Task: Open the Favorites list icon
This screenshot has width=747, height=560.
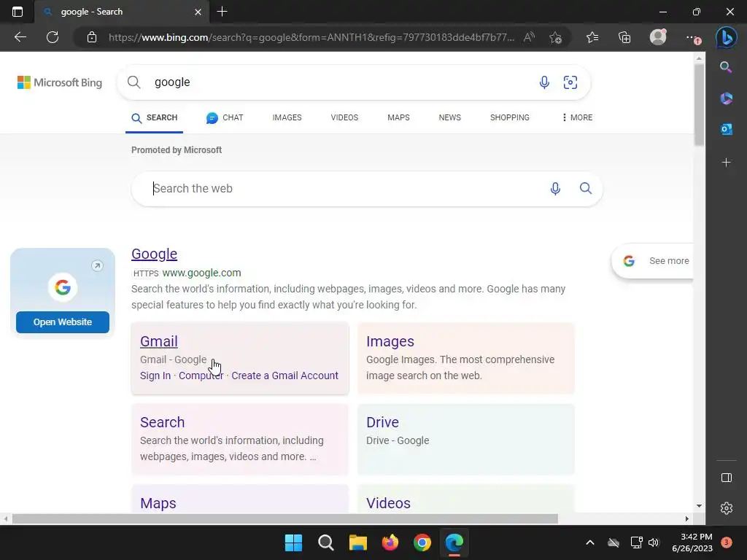Action: [592, 37]
